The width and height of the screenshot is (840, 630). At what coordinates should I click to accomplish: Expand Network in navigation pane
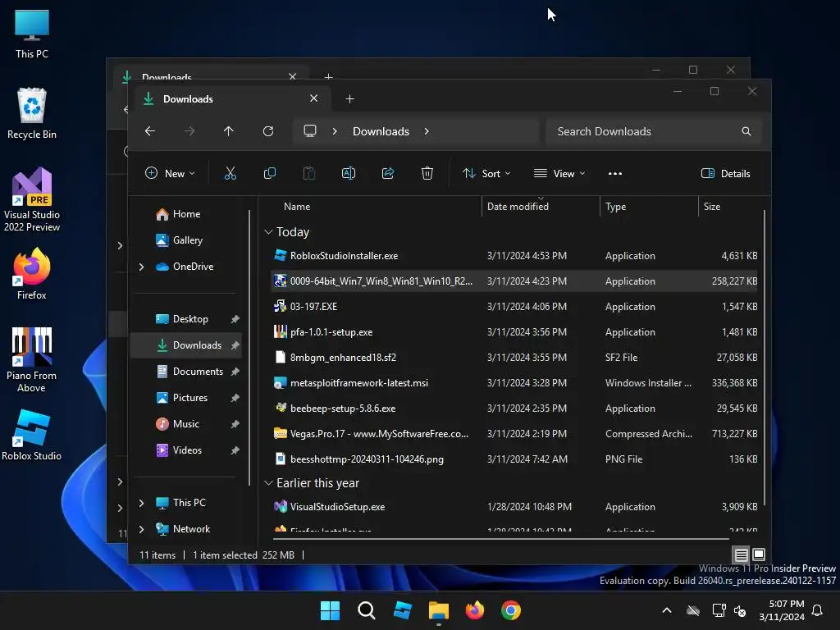tap(141, 529)
